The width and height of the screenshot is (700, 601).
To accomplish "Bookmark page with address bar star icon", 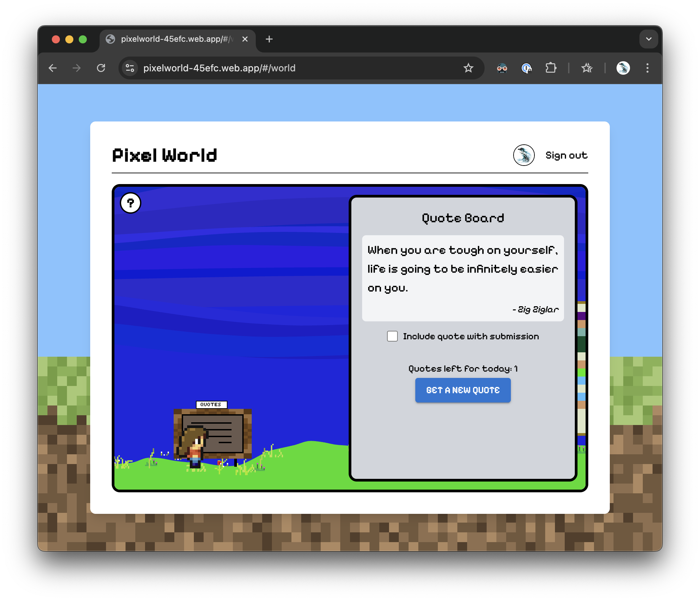I will tap(468, 68).
